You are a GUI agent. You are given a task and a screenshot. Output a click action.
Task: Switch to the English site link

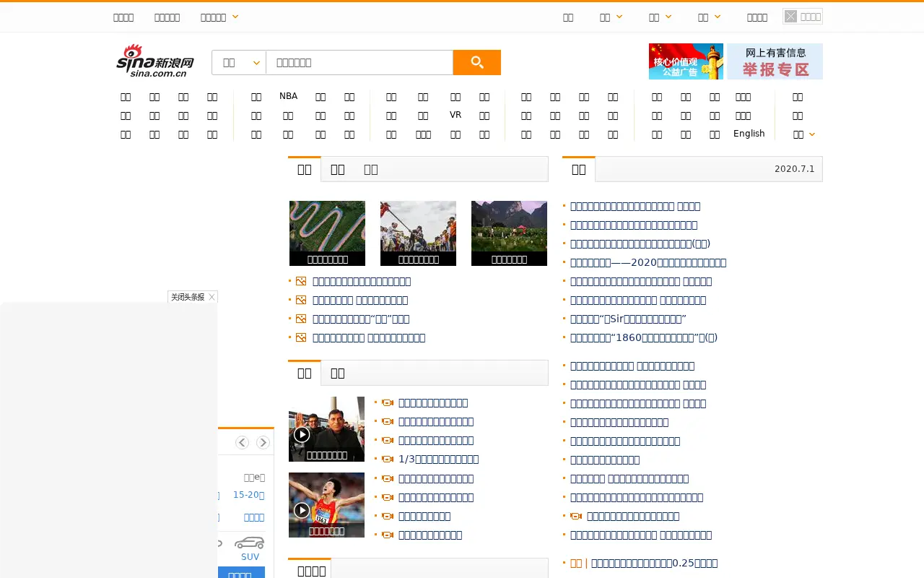[x=749, y=134]
